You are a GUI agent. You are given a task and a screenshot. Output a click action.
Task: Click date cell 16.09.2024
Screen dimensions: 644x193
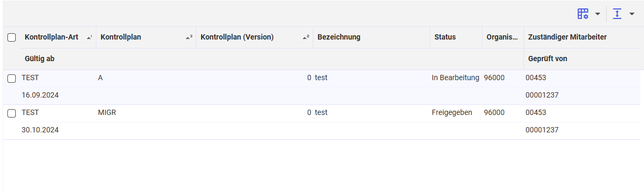[40, 95]
